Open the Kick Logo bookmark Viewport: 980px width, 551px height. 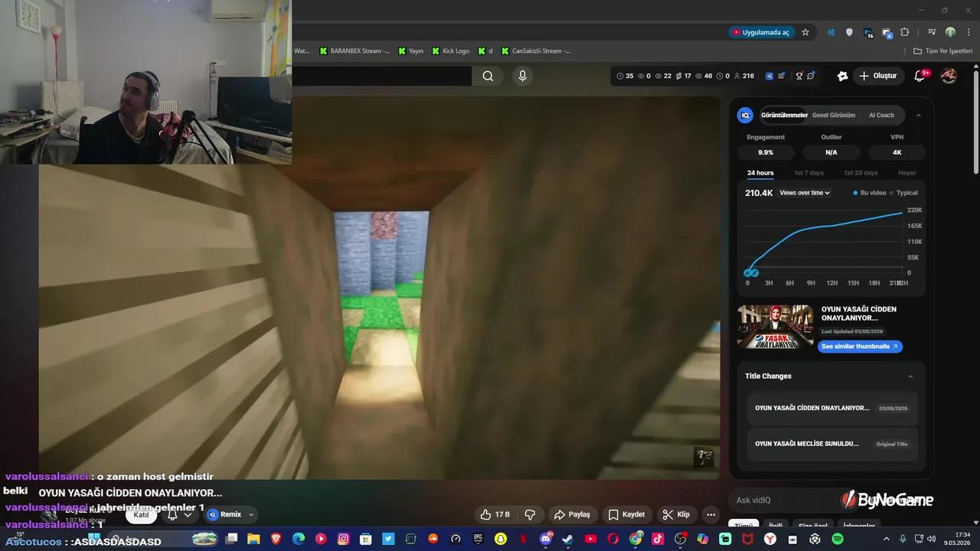(450, 51)
